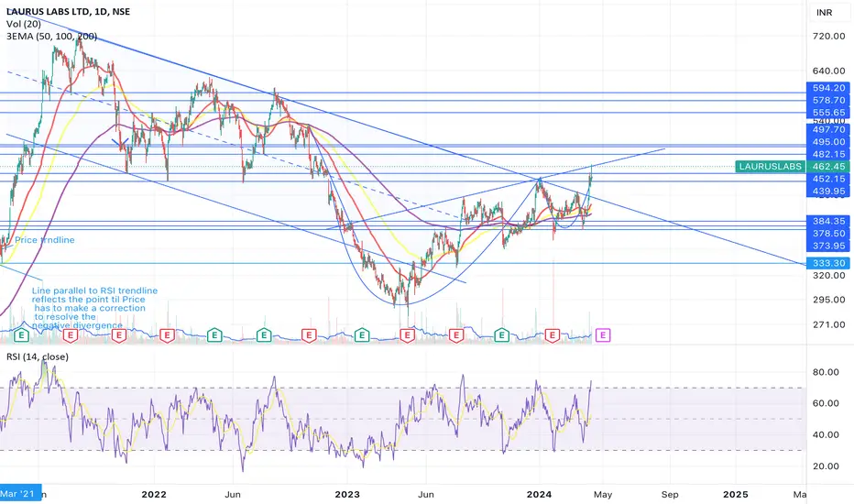Select the 497.70 horizontal line label
This screenshot has height=504, width=854.
828,130
